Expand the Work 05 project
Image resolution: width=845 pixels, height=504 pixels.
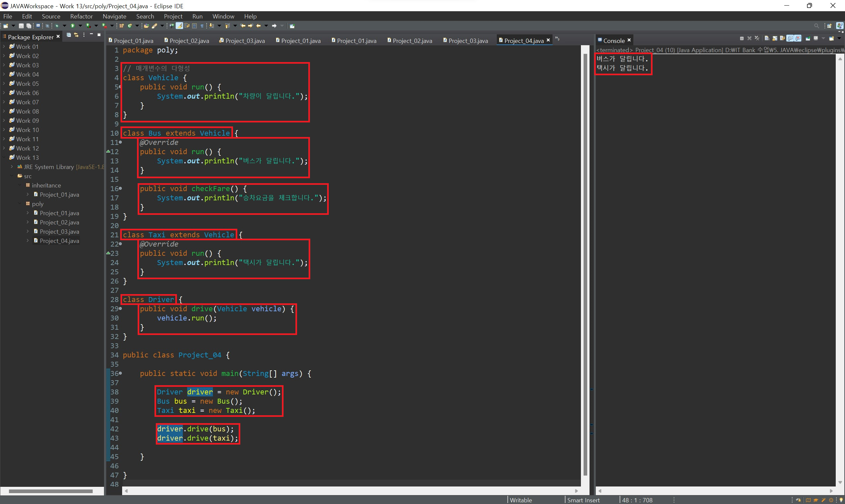(4, 84)
